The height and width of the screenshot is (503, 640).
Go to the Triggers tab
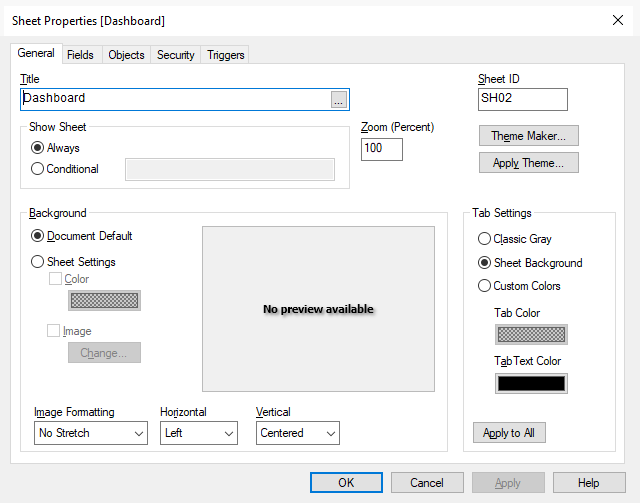point(225,55)
